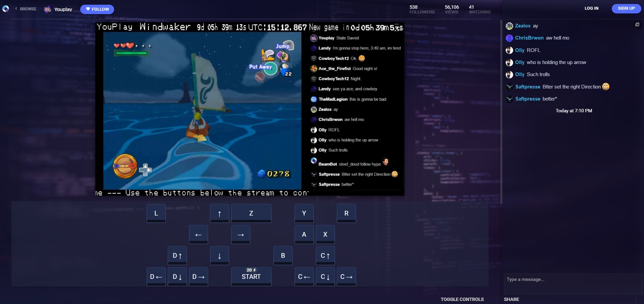Click the chat panel scrollbar
The height and width of the screenshot is (304, 644).
tap(501, 111)
